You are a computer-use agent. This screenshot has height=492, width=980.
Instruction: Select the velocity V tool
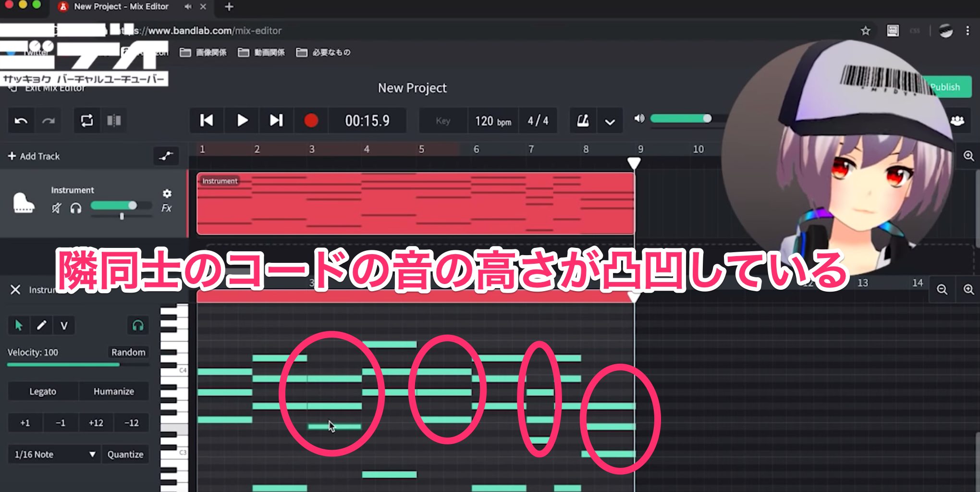point(64,325)
